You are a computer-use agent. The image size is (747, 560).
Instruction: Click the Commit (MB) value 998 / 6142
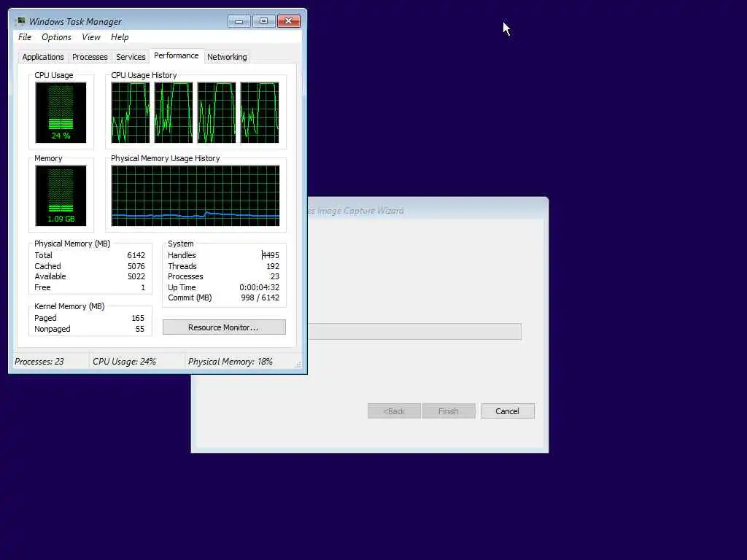click(260, 297)
